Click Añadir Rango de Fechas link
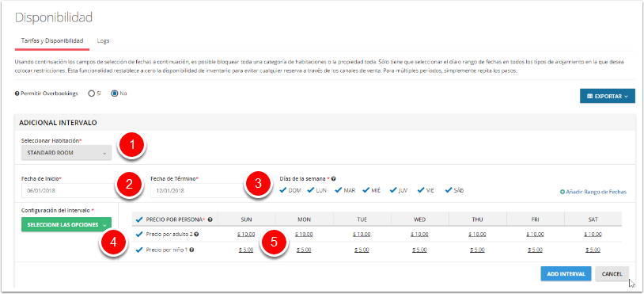 (593, 192)
